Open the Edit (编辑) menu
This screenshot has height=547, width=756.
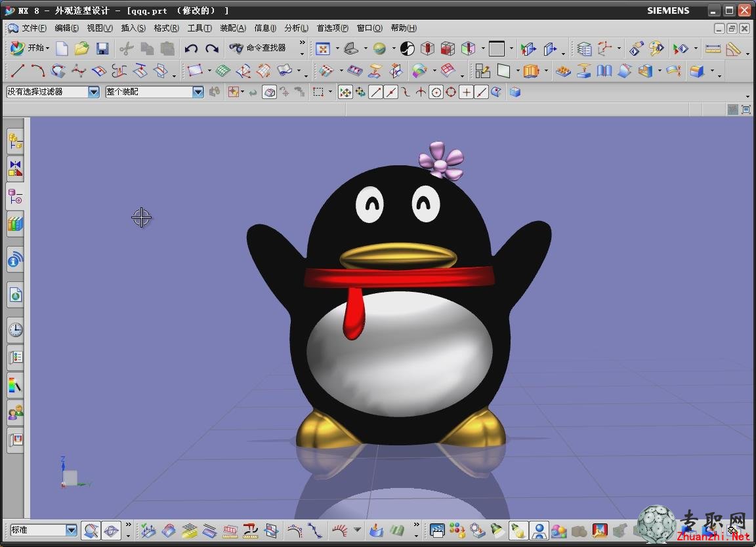(66, 28)
